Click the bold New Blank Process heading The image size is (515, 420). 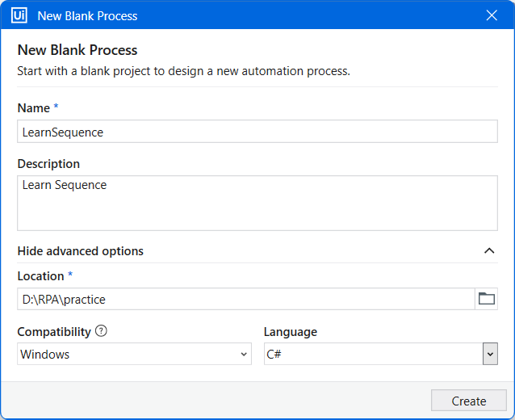tap(77, 50)
